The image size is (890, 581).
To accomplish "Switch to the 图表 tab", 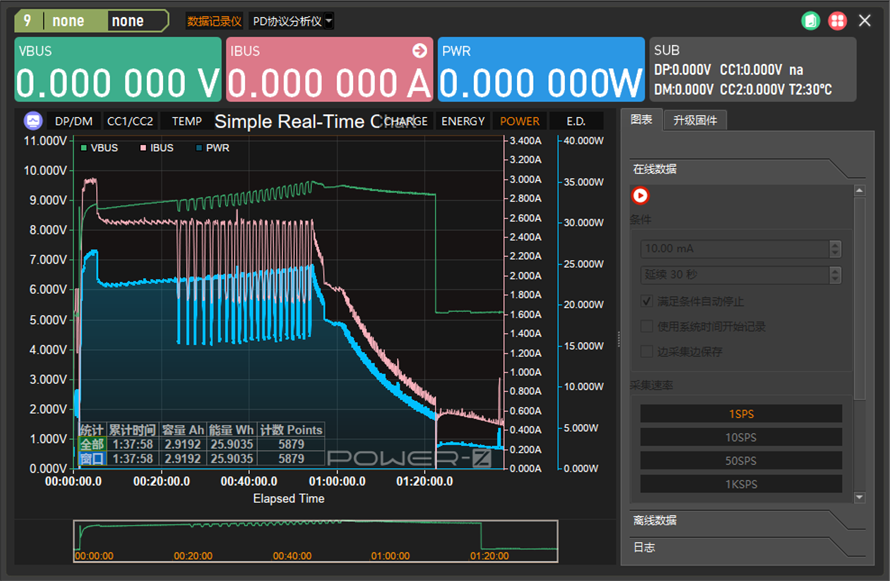I will click(x=641, y=120).
